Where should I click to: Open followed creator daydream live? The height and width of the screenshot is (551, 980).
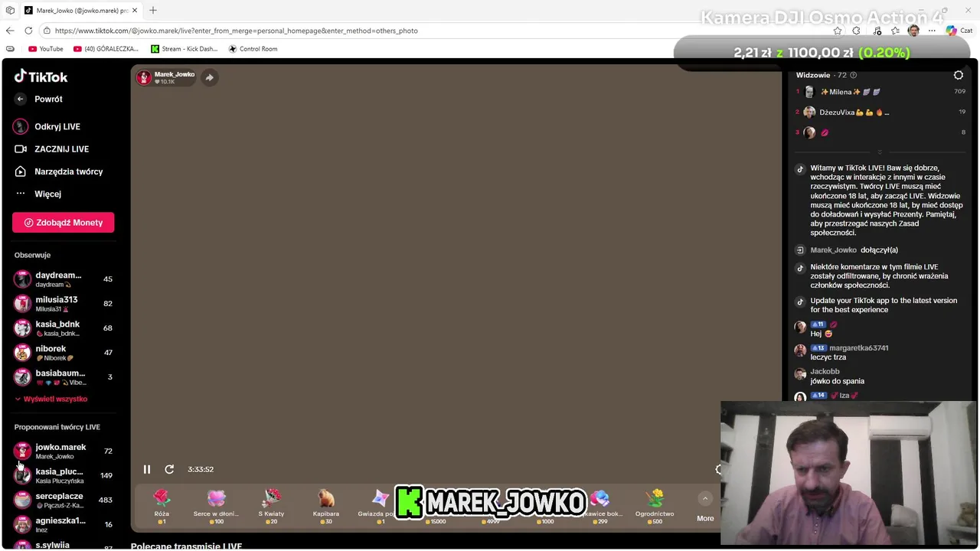pyautogui.click(x=63, y=279)
